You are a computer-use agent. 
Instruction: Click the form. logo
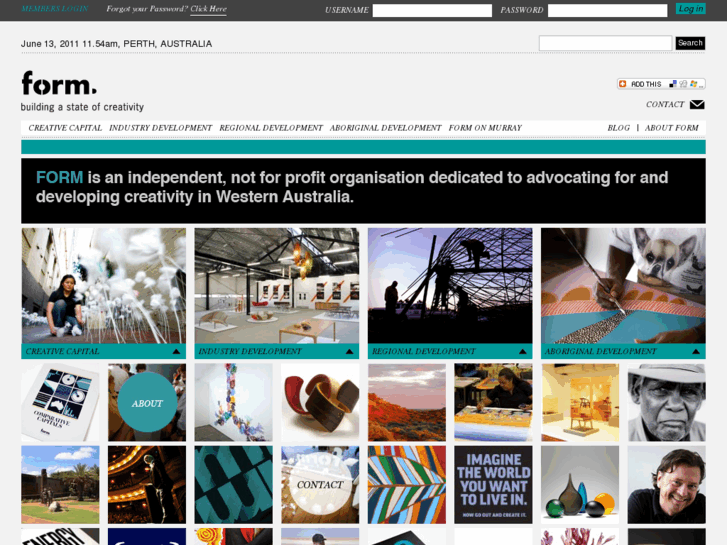click(59, 83)
